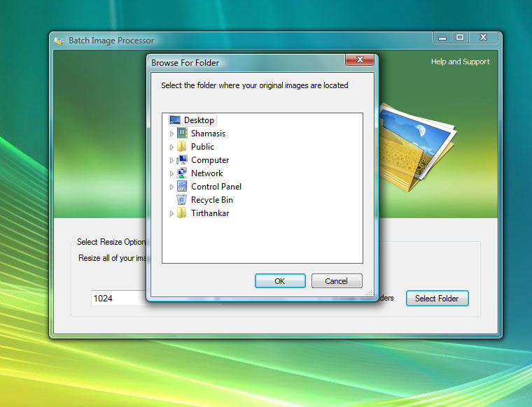
Task: Expand the Public folder node
Action: [171, 147]
